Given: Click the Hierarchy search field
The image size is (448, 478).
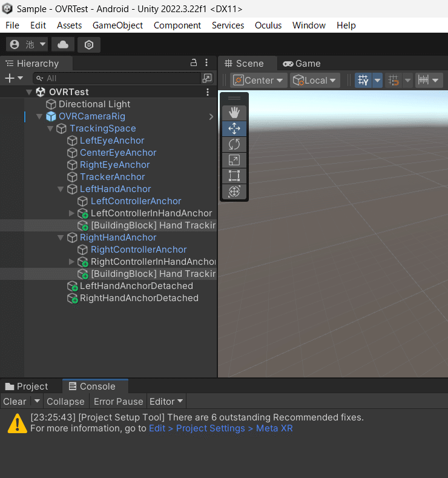Looking at the screenshot, I should coord(117,78).
